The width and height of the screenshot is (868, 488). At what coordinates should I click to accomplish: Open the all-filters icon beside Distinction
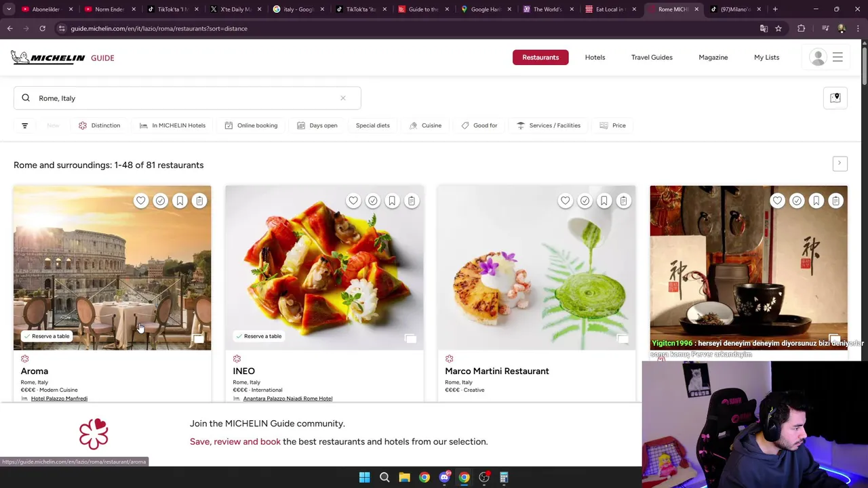click(x=24, y=125)
